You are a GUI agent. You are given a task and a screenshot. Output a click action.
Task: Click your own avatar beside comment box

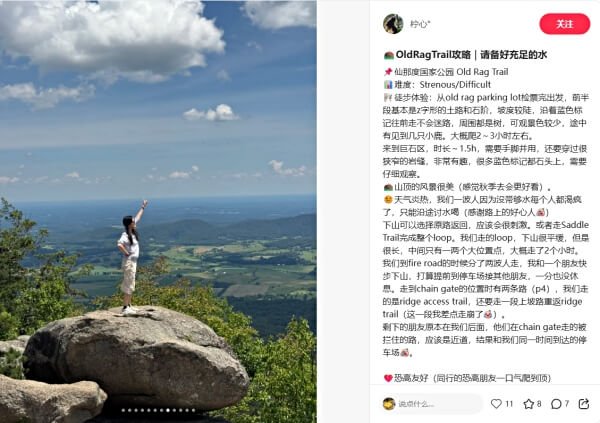click(389, 403)
